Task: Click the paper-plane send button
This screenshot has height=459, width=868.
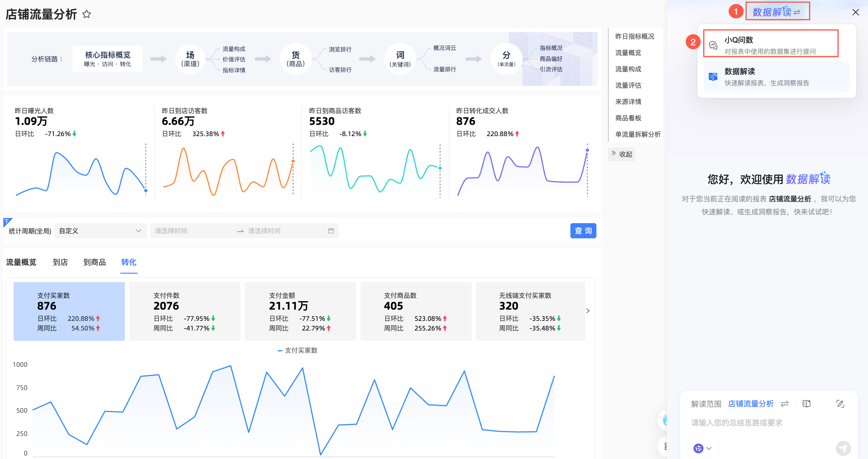Action: point(843,448)
